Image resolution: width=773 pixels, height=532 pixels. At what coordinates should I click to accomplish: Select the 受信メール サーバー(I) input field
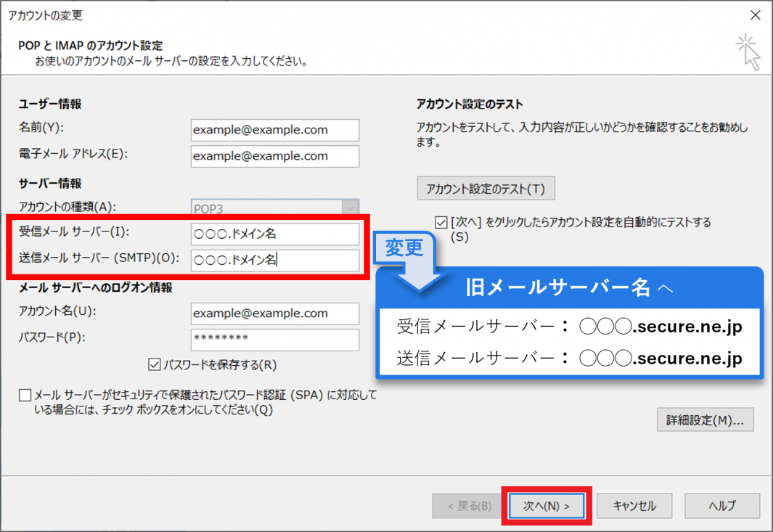274,234
